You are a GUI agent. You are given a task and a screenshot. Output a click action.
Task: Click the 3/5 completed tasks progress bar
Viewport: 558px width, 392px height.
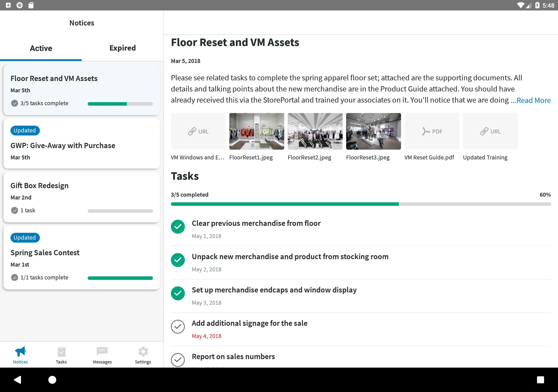click(x=361, y=204)
